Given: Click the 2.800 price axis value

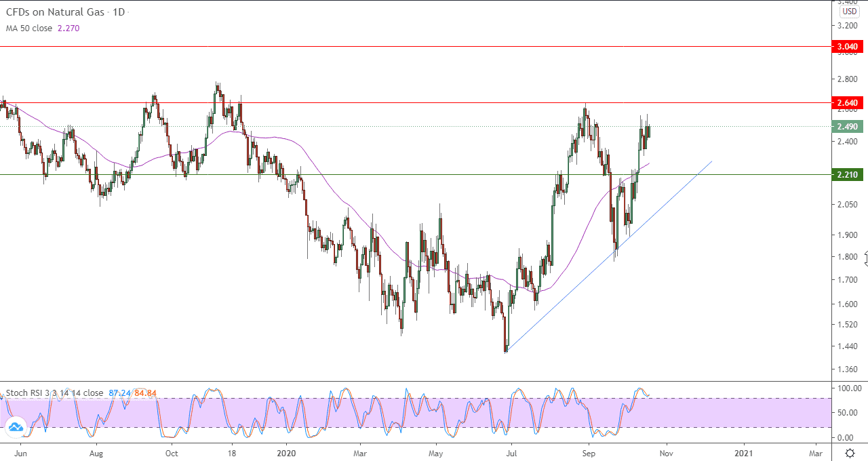Looking at the screenshot, I should tap(848, 79).
